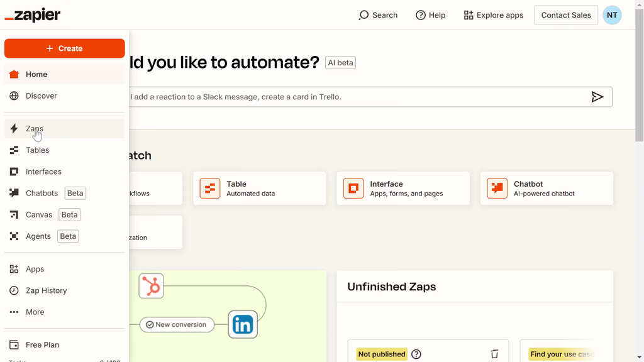Click the automation prompt text field
644x362 pixels.
[x=352, y=97]
